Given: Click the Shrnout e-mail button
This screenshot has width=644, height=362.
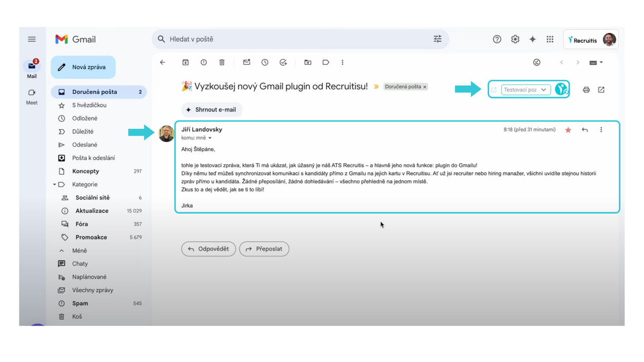Looking at the screenshot, I should (x=212, y=109).
